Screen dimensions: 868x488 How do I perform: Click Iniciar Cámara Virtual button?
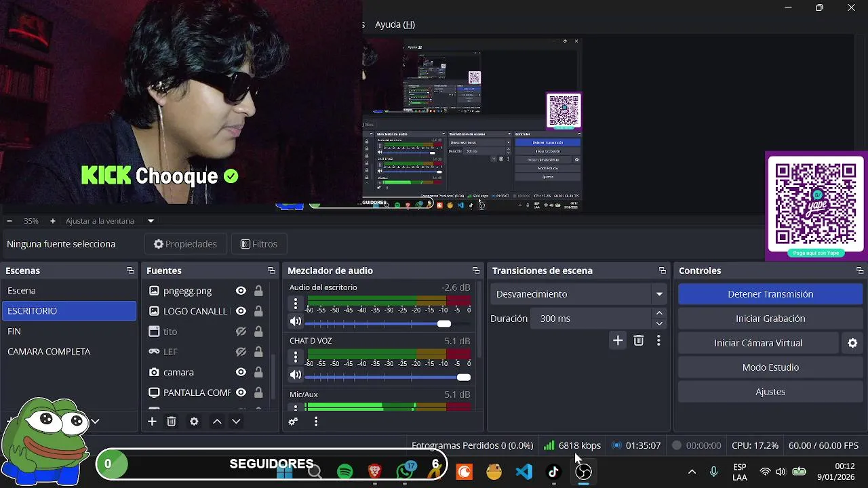(x=758, y=343)
